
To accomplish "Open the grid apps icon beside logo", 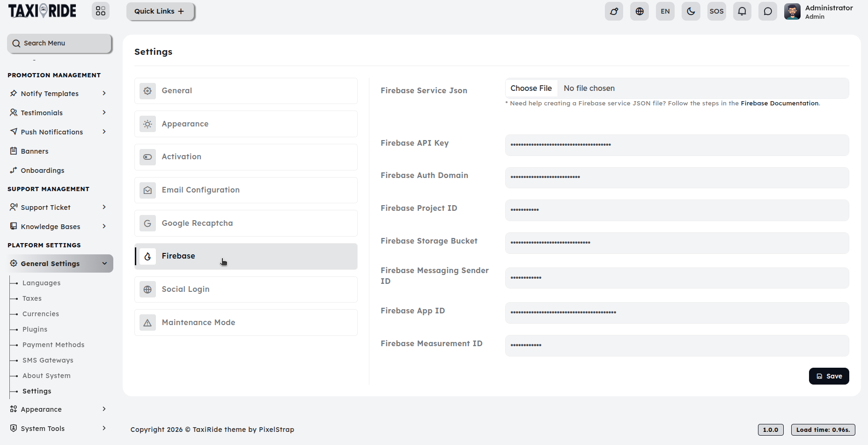I will coord(101,11).
